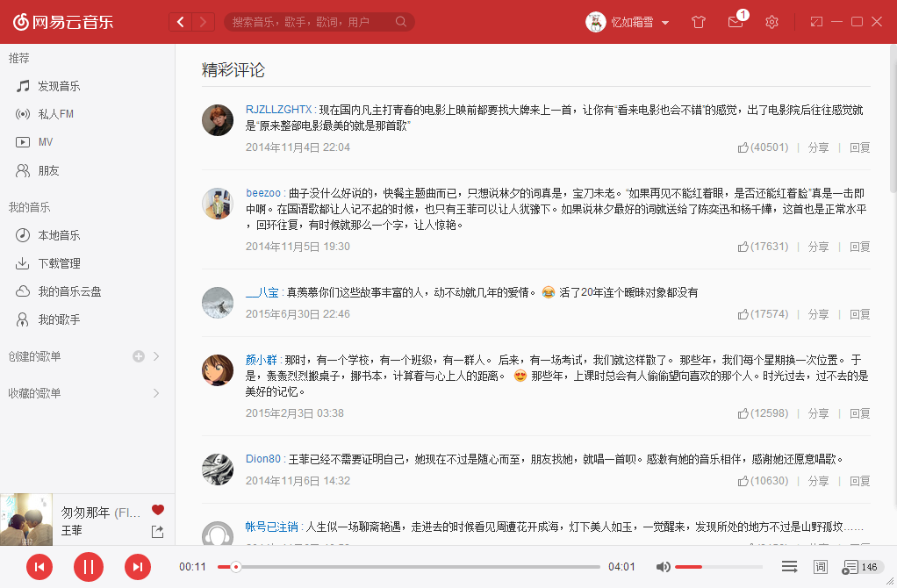Expand the 收藏的歌单 section
This screenshot has height=588, width=897.
[x=156, y=393]
